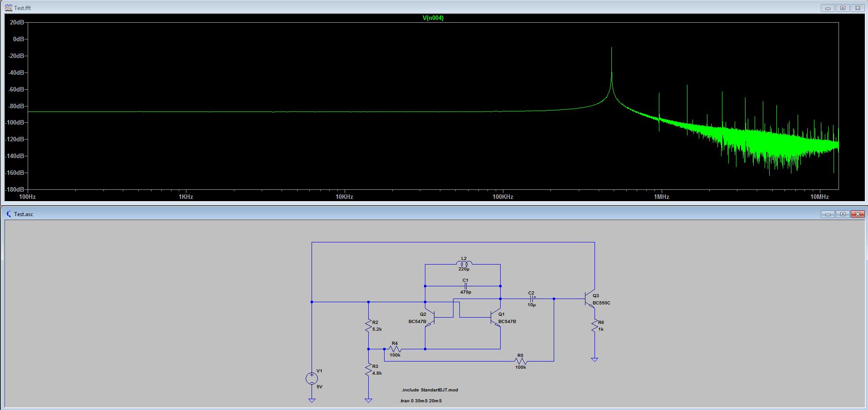Click the 5V value of V1

click(x=320, y=386)
